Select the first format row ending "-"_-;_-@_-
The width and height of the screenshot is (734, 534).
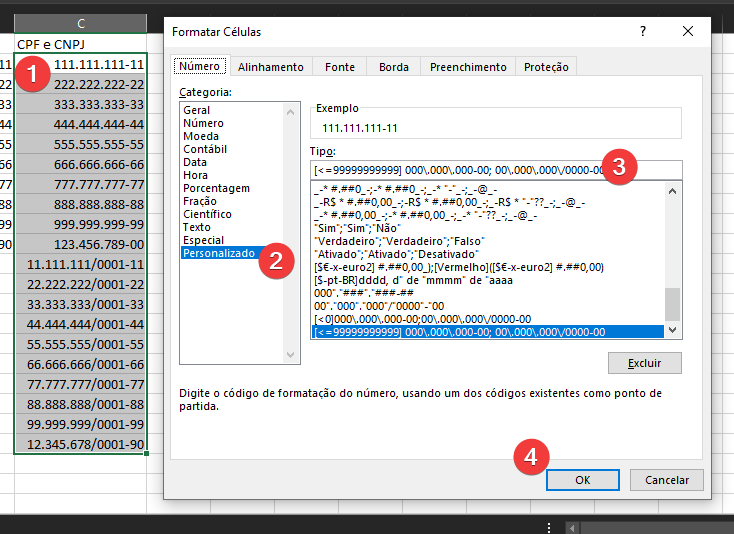tap(488, 190)
